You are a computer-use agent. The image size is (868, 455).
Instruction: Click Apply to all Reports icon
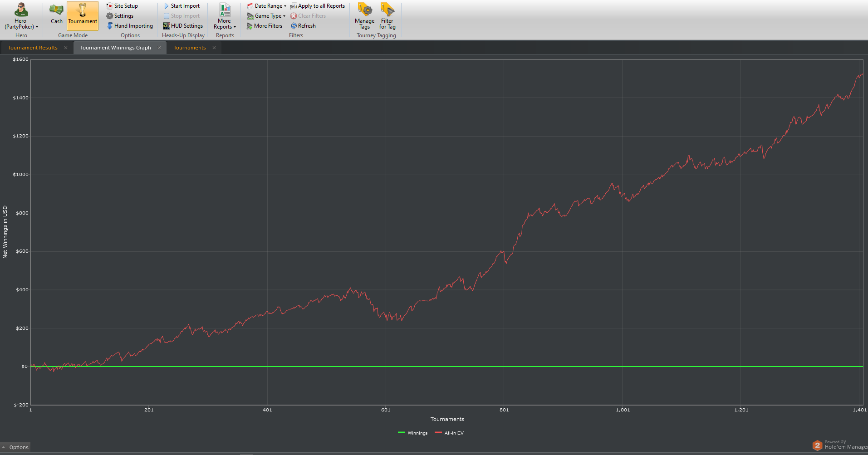coord(294,6)
